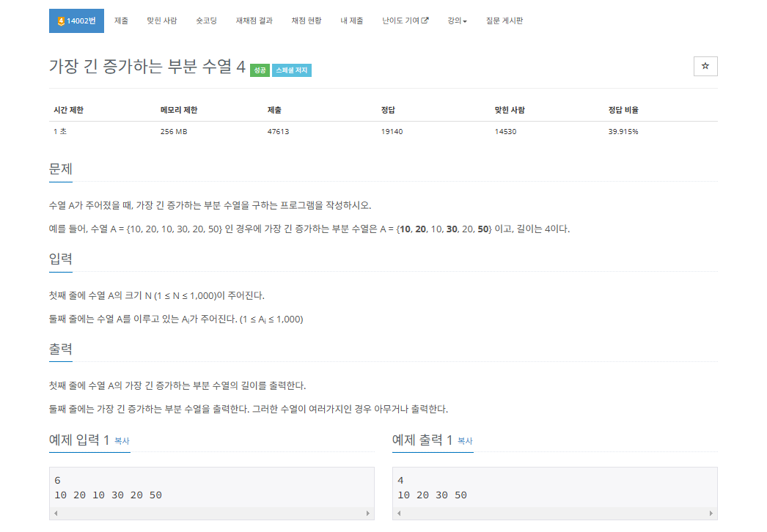Open the 재채점 결과 tab

coord(254,21)
